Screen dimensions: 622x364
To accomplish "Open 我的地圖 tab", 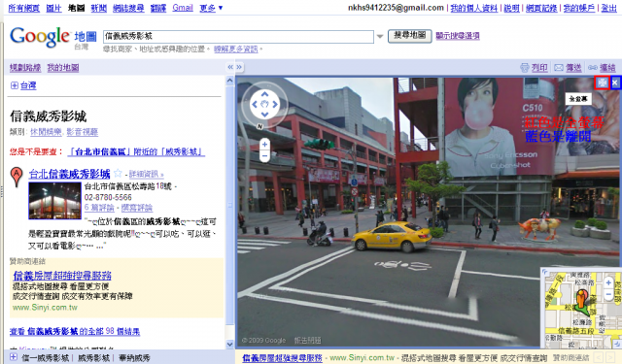I will pos(63,68).
